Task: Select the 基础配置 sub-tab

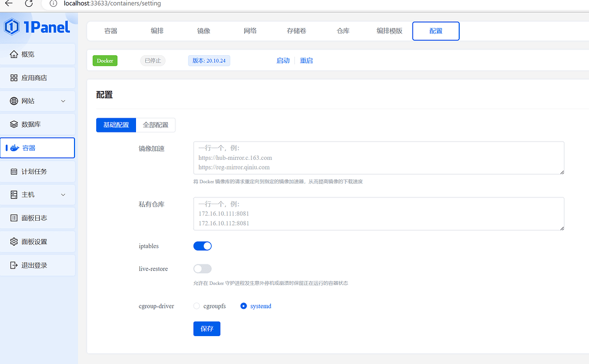Action: click(116, 125)
